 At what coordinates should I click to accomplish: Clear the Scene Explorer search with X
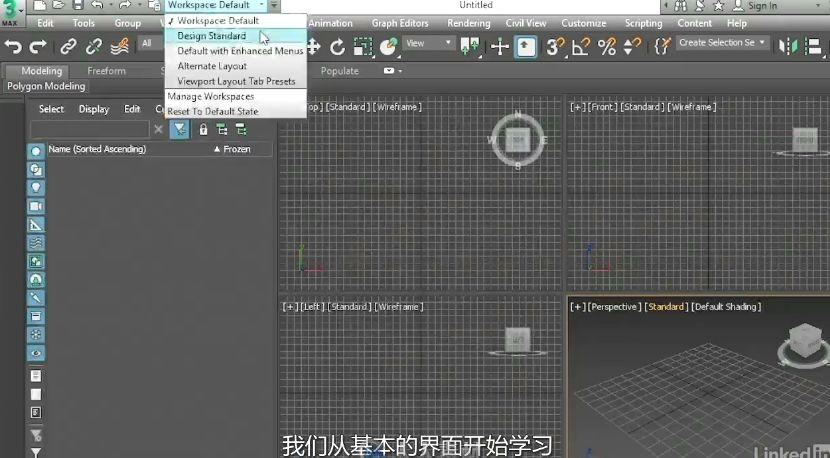click(x=158, y=129)
